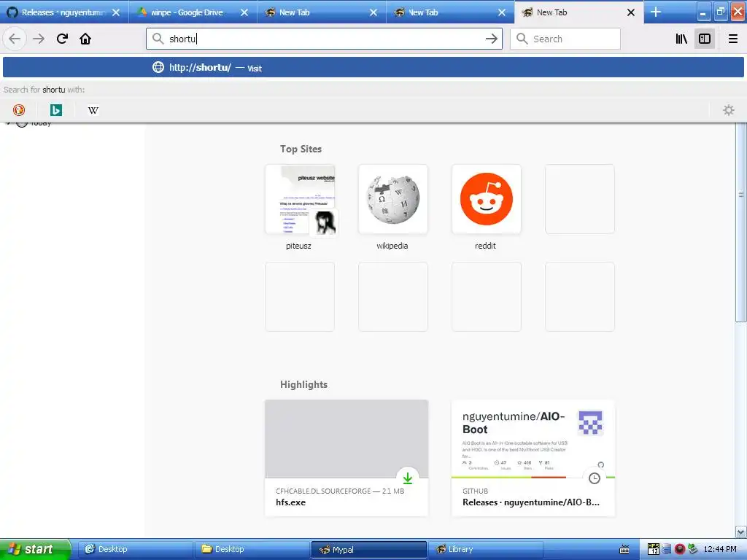Click the magnifier icon in the address bar
Viewport: 747px width, 560px height.
[158, 39]
